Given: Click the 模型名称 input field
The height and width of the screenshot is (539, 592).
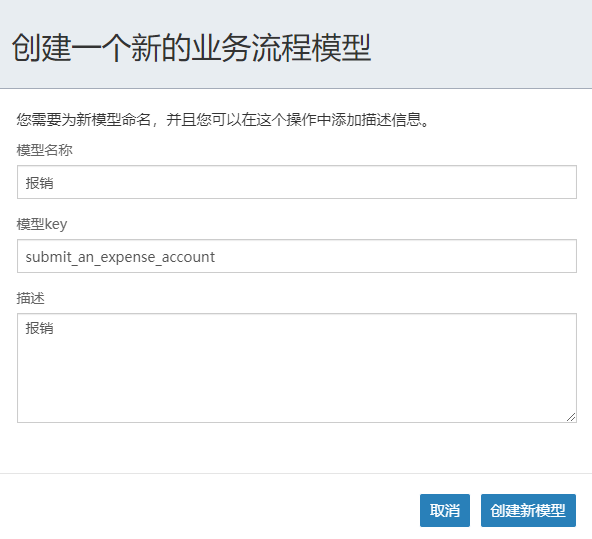Looking at the screenshot, I should pyautogui.click(x=297, y=182).
